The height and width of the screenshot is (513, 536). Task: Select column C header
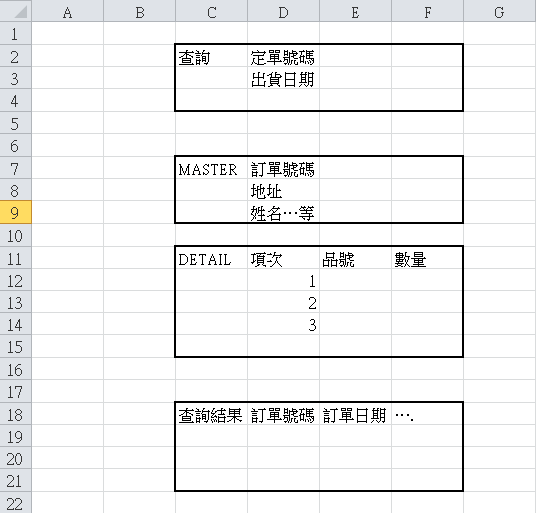coord(212,11)
